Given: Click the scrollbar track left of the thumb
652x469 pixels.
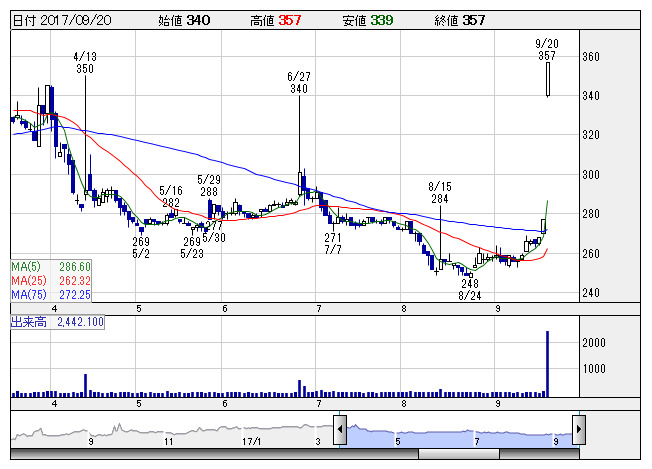Looking at the screenshot, I should (x=214, y=454).
